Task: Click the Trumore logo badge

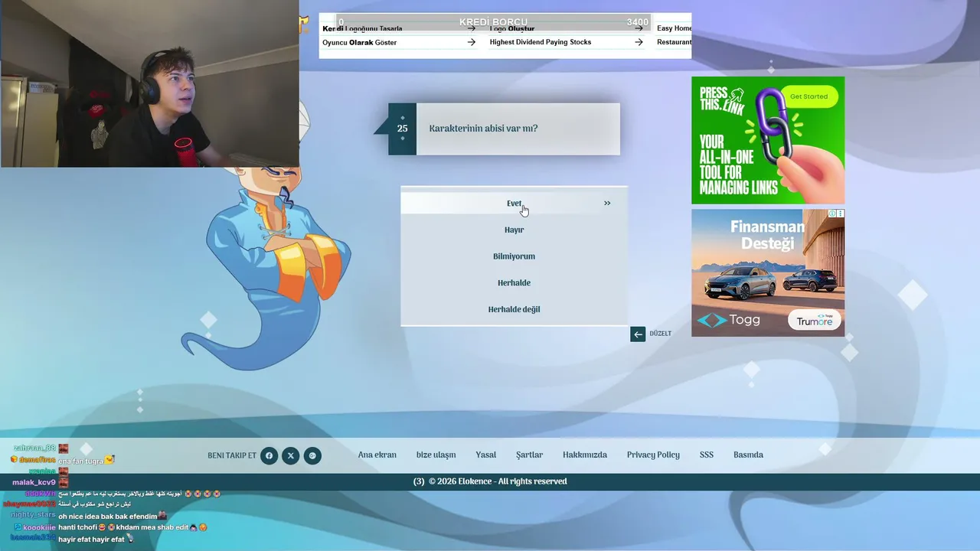Action: click(x=815, y=320)
